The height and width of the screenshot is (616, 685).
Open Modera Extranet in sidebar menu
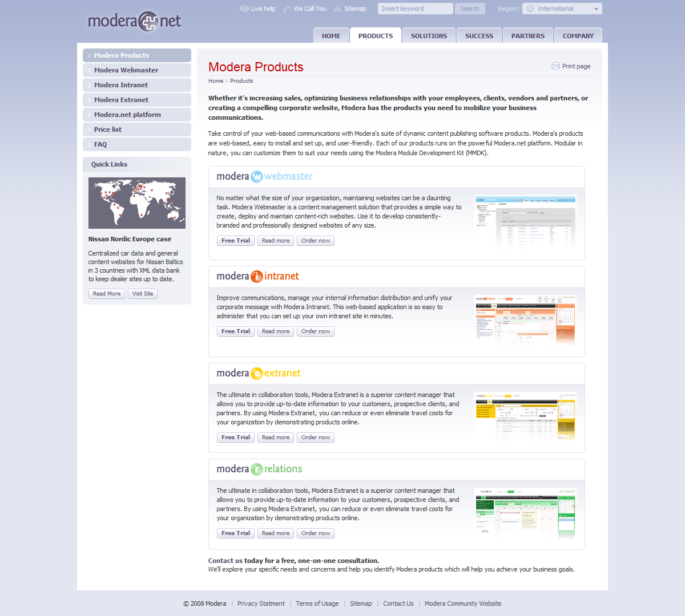137,100
